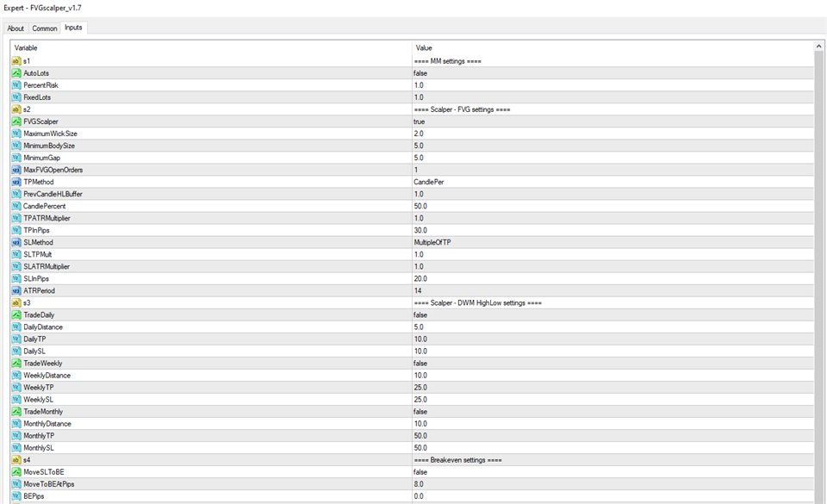The height and width of the screenshot is (504, 827).
Task: Click the icon beside PrevCandleHLBuffer
Action: [16, 194]
